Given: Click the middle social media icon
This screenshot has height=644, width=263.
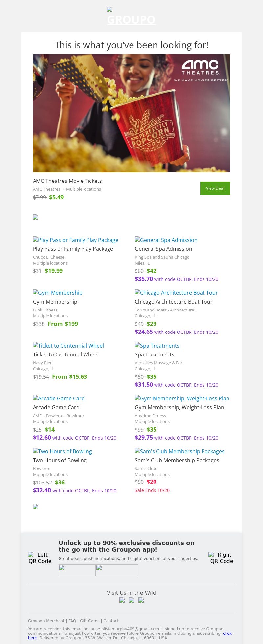Looking at the screenshot, I should tap(131, 600).
